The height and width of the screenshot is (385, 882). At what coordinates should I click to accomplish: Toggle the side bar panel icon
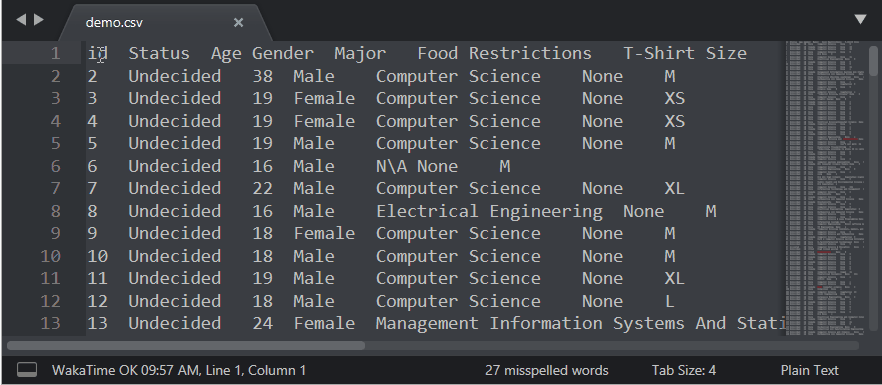(x=26, y=370)
